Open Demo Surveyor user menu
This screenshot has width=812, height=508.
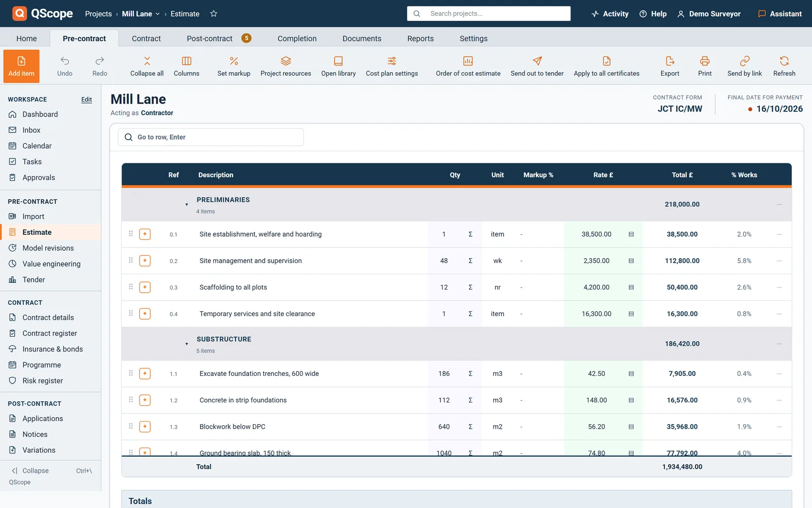(x=709, y=14)
